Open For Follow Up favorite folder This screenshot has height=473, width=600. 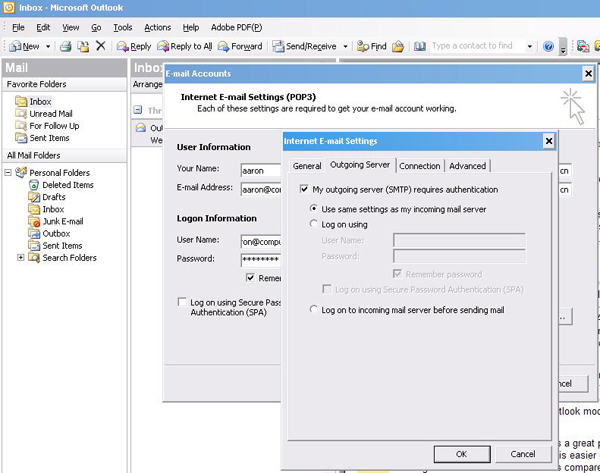(47, 126)
